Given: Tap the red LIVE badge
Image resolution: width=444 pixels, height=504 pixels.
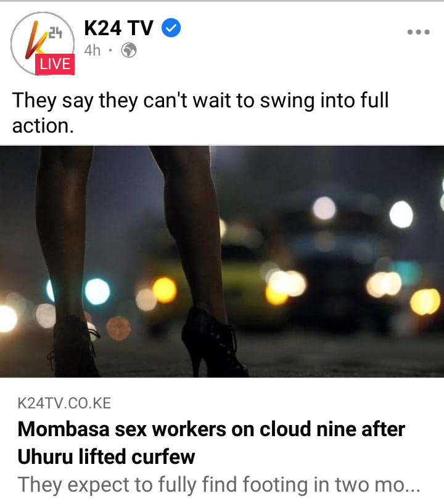Looking at the screenshot, I should pos(55,64).
